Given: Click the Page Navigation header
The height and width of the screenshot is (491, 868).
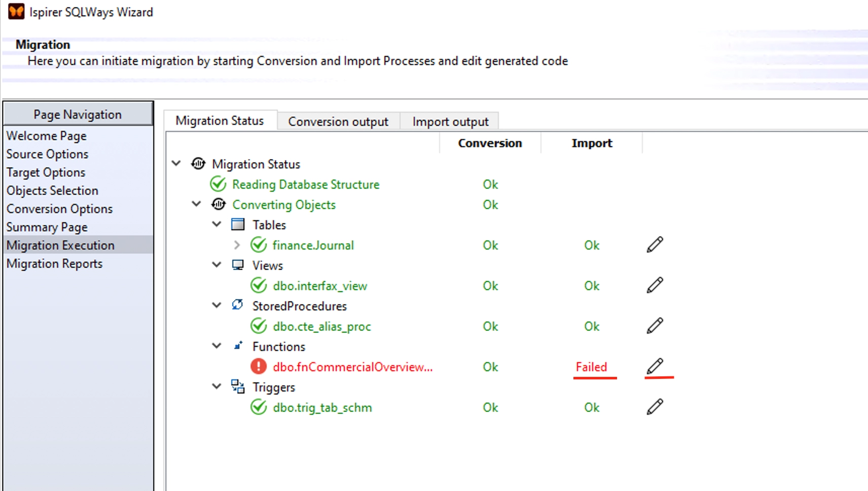Looking at the screenshot, I should (78, 114).
